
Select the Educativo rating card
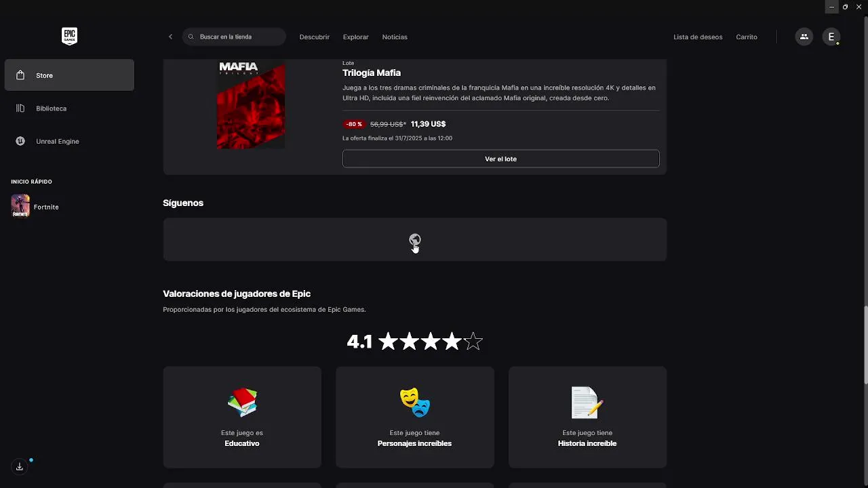(x=242, y=417)
